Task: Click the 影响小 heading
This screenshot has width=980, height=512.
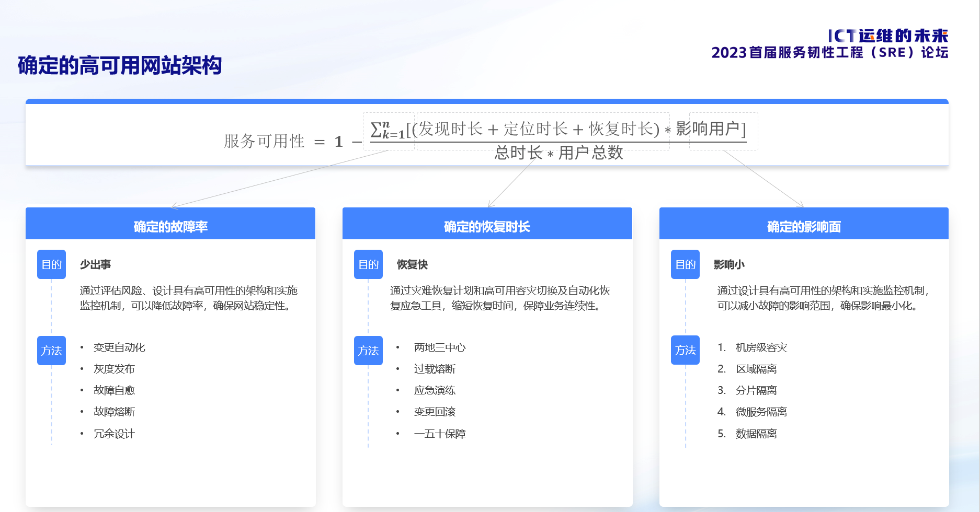Action: coord(729,264)
